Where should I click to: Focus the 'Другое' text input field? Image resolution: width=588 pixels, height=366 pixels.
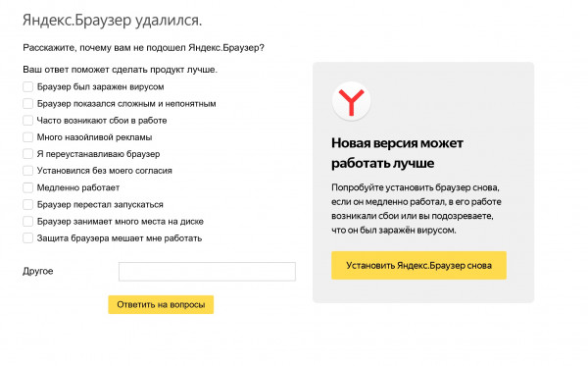(x=207, y=272)
